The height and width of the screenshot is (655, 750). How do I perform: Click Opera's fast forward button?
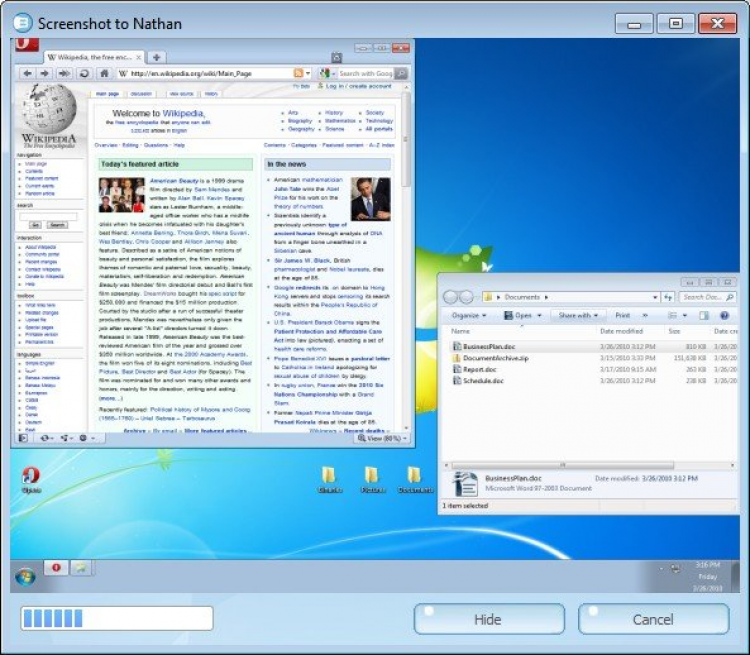[64, 73]
